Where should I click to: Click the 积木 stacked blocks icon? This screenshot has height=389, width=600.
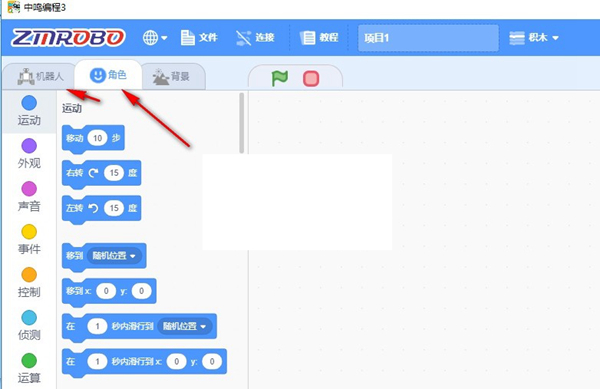pos(517,38)
